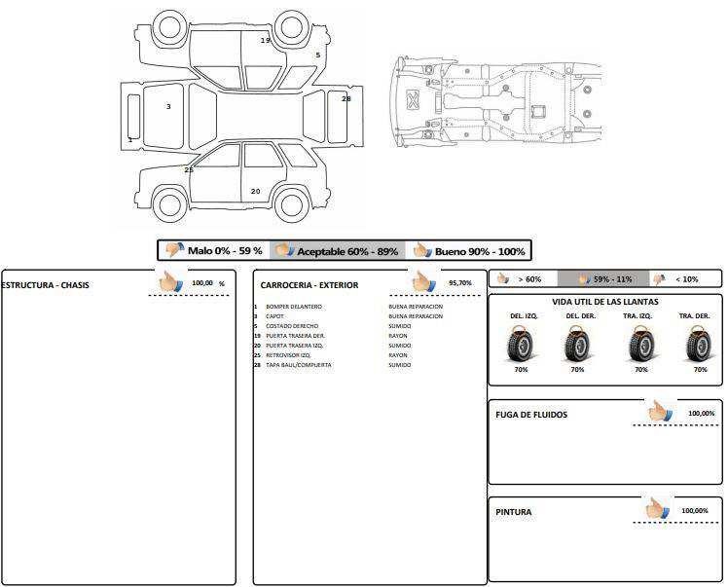Click the '< 10%' tire legend text
Screen dimensions: 728x587
[x=687, y=279]
